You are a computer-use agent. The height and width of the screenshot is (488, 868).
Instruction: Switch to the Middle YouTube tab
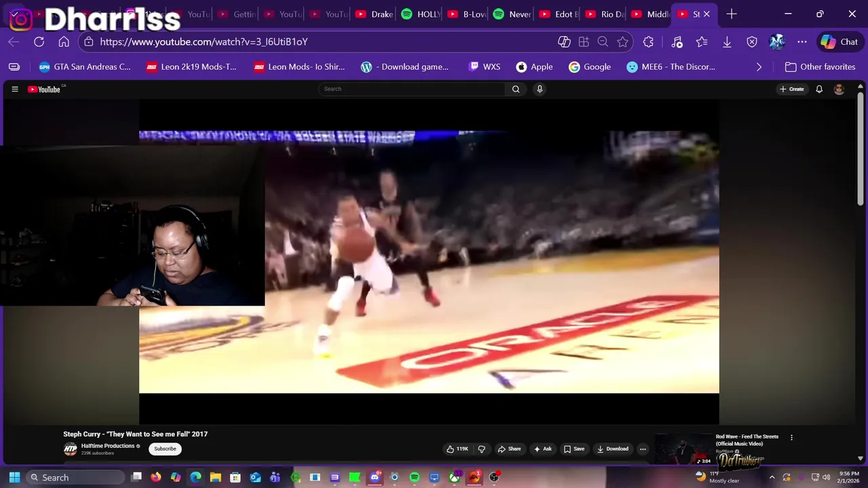pyautogui.click(x=650, y=14)
